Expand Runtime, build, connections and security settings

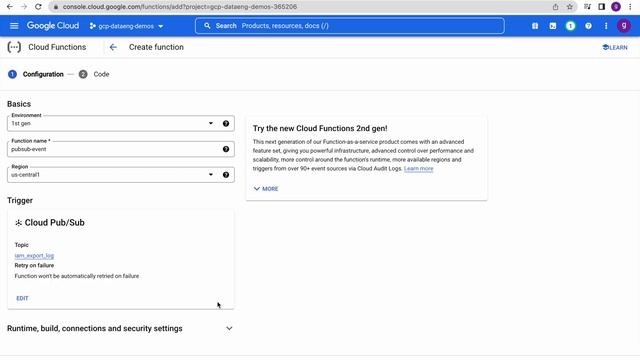coord(120,329)
